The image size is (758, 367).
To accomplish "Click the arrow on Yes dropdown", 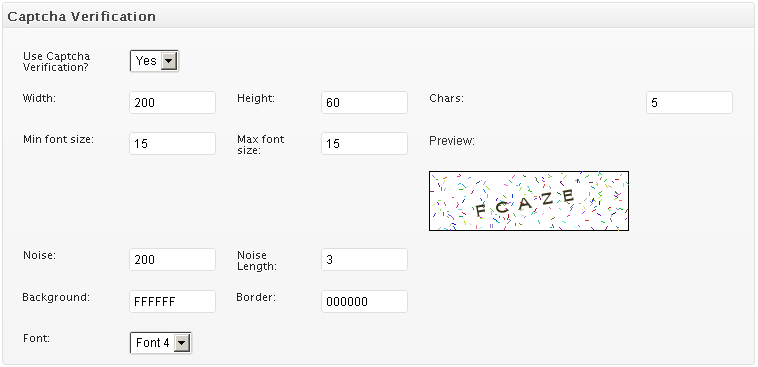I will click(169, 61).
